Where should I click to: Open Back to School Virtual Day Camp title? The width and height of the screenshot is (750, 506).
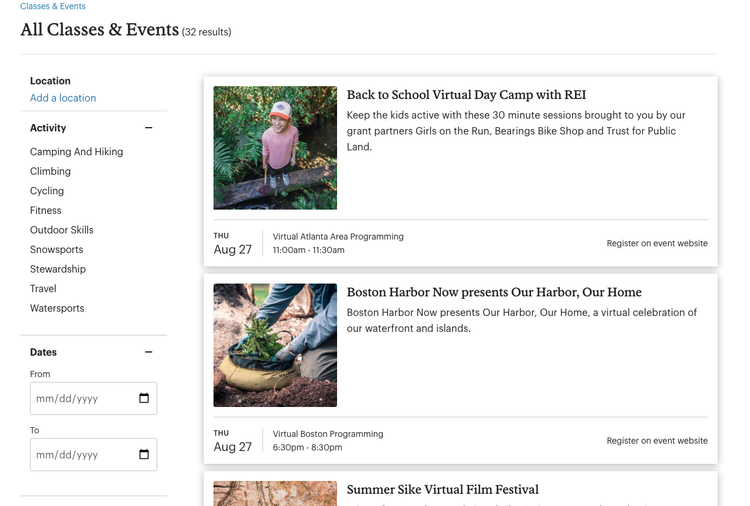[x=466, y=95]
